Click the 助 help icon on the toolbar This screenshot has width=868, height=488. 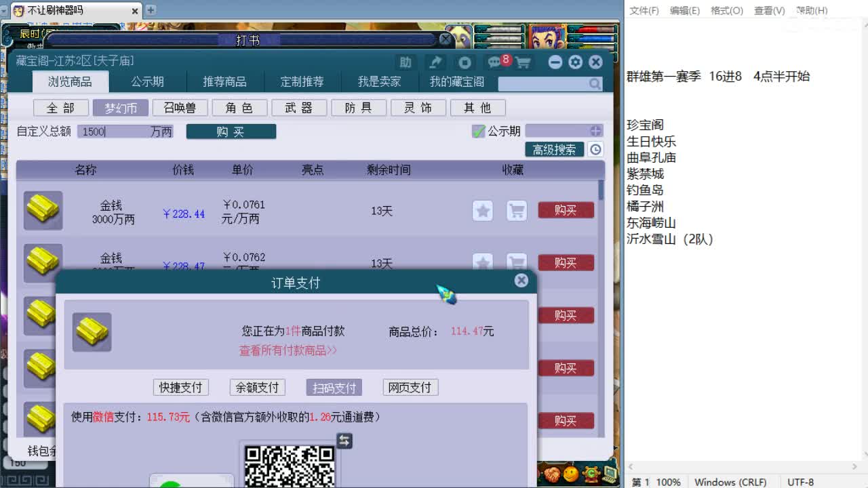tap(406, 62)
